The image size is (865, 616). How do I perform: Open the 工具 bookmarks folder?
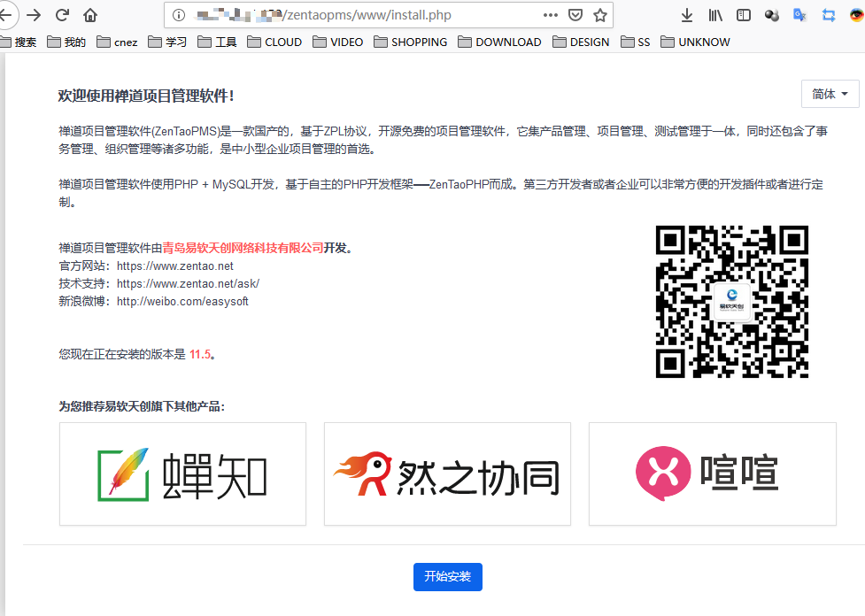217,42
